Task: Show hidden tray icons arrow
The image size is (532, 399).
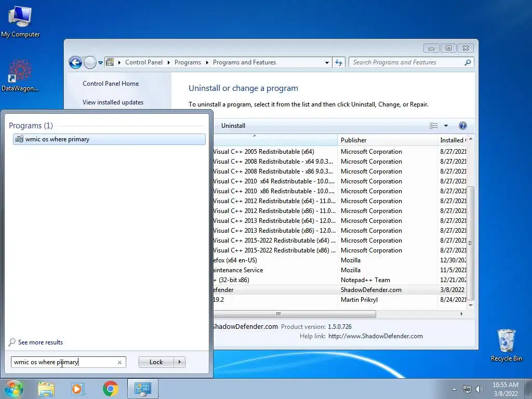Action: [x=454, y=389]
